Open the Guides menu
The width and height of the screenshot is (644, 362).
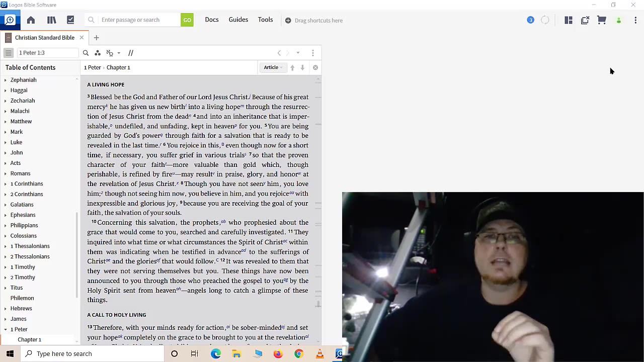tap(238, 20)
